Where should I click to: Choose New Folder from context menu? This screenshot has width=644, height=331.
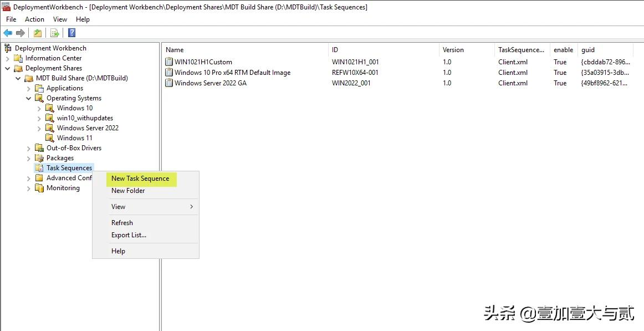(145, 191)
